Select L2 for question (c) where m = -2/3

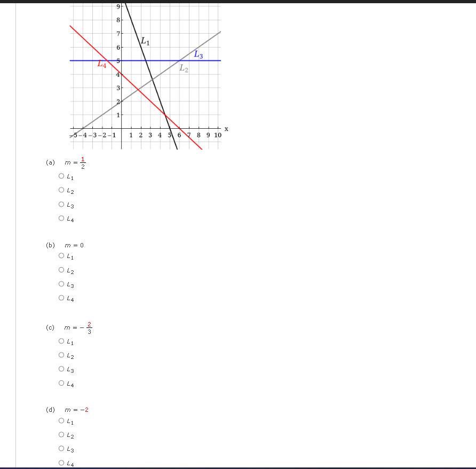tap(62, 356)
